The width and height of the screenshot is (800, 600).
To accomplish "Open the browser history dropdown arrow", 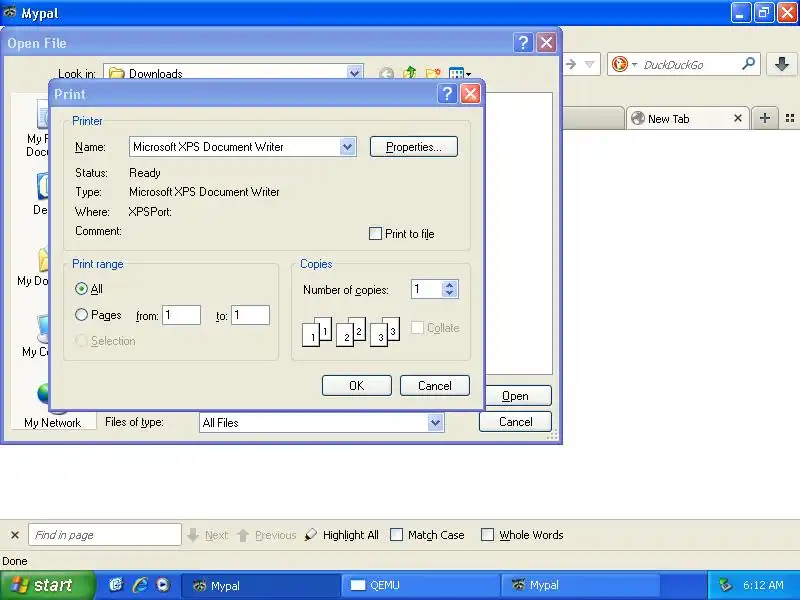I will pos(590,64).
